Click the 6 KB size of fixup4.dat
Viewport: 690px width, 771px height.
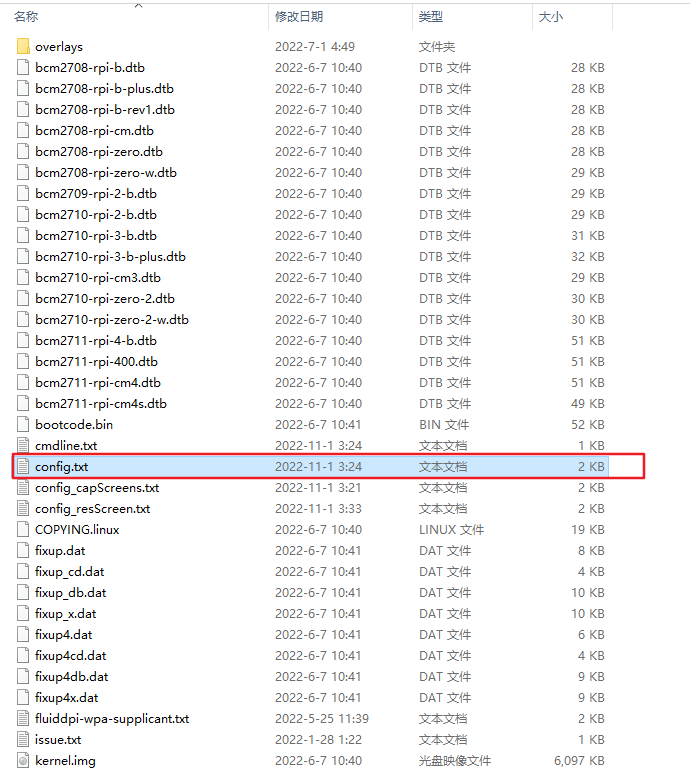[x=591, y=635]
